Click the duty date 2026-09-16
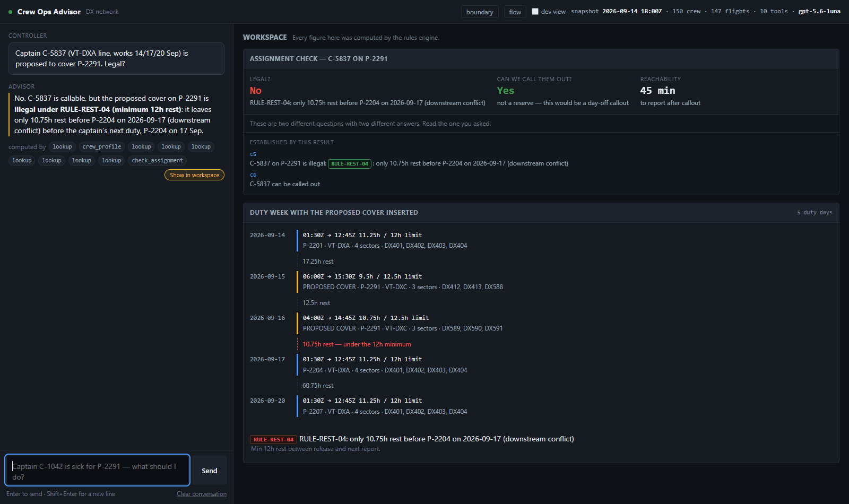The height and width of the screenshot is (504, 849). pos(267,318)
